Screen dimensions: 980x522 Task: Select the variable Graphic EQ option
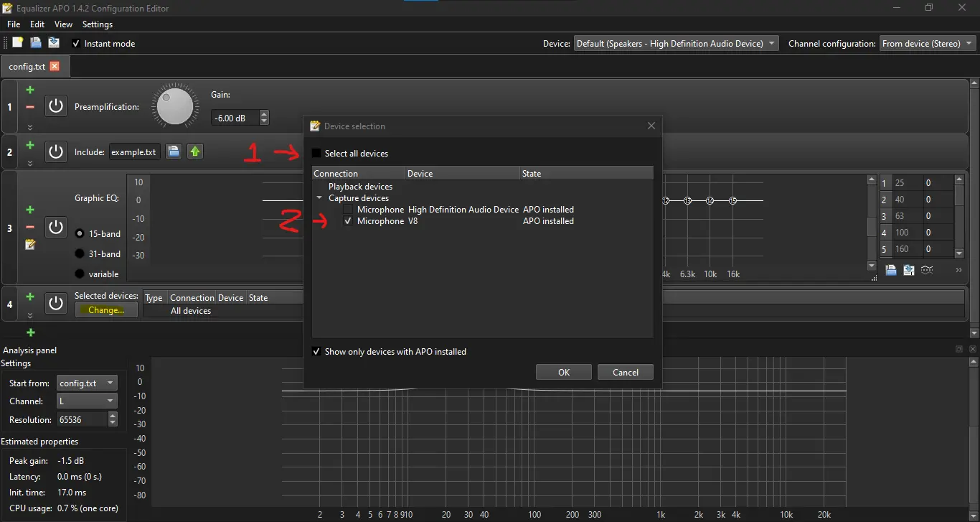click(x=80, y=274)
